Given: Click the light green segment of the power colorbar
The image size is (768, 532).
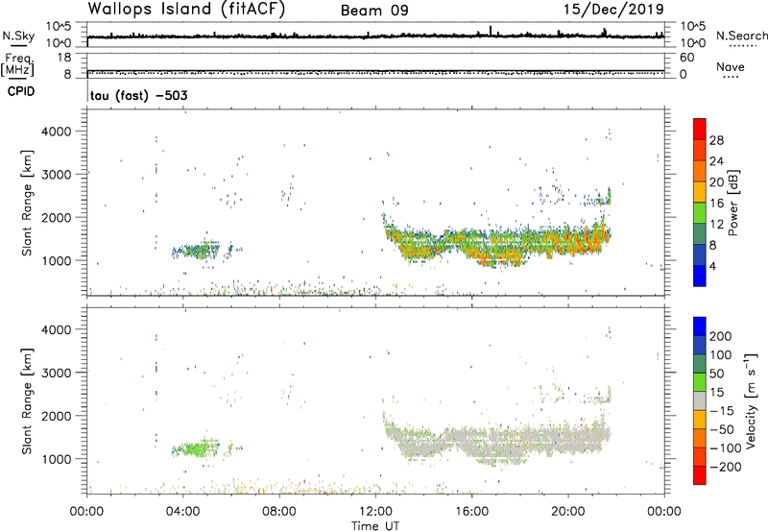Looking at the screenshot, I should 700,212.
